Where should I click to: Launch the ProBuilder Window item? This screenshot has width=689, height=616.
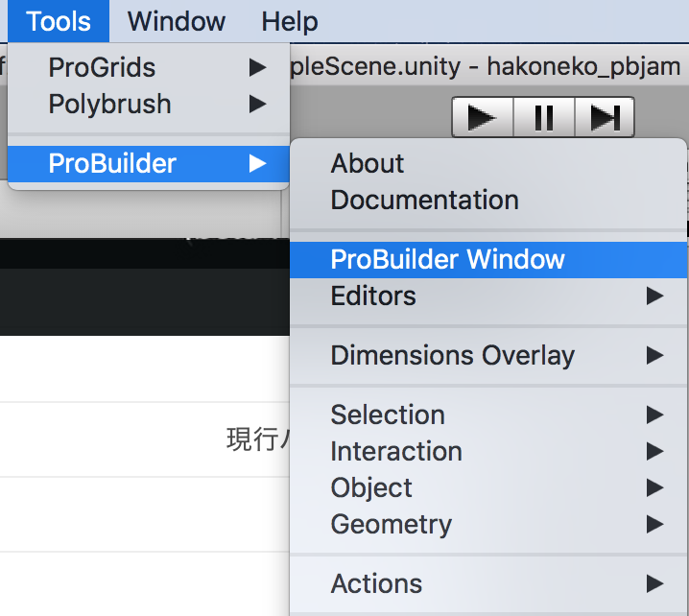(x=488, y=259)
